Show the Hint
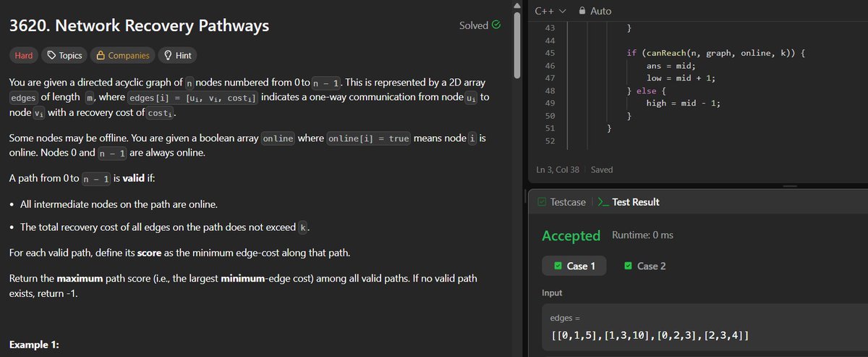Image resolution: width=868 pixels, height=357 pixels. point(177,55)
